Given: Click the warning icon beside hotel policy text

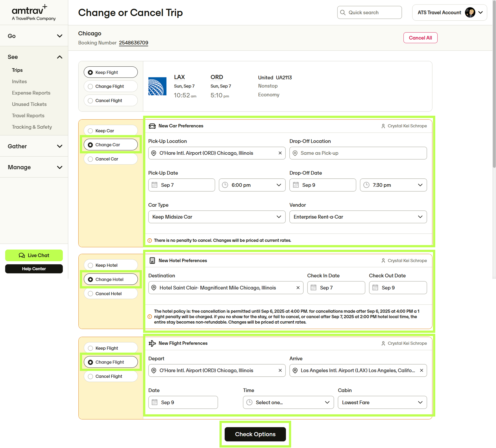Looking at the screenshot, I should tap(150, 317).
